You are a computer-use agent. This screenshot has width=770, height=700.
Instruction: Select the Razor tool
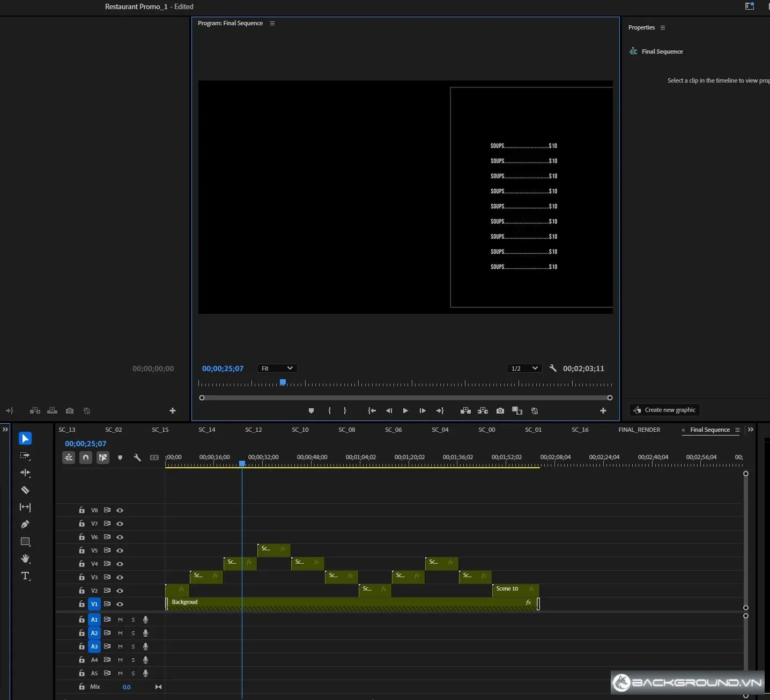pos(25,490)
